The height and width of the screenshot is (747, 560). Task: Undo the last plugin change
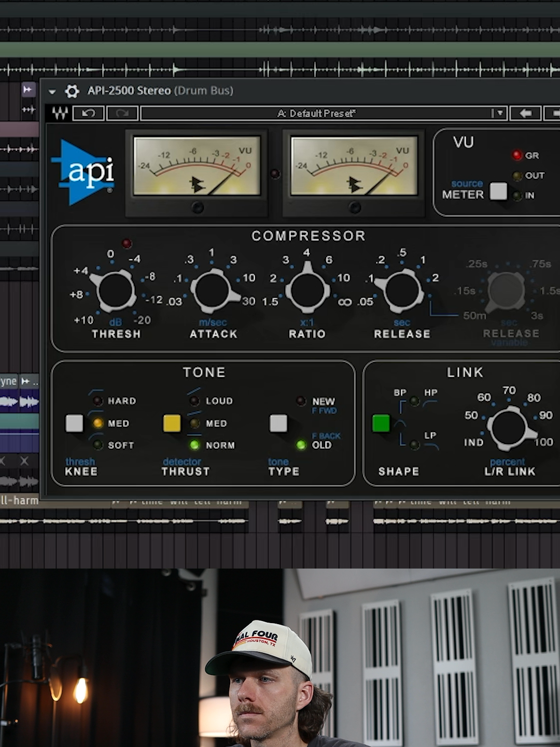[89, 113]
